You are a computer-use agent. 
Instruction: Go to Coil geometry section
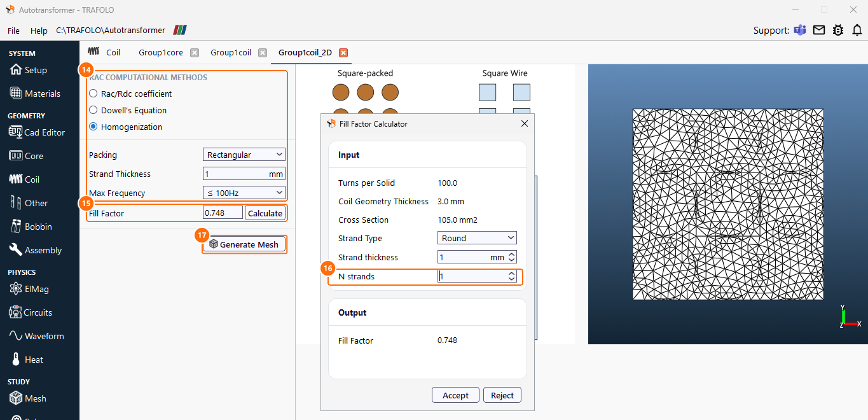pos(24,179)
